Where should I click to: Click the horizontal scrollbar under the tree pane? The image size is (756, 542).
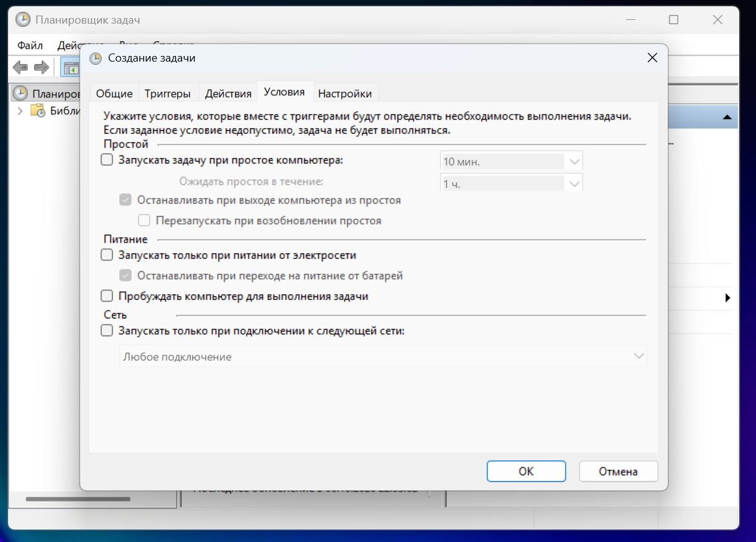pyautogui.click(x=78, y=499)
